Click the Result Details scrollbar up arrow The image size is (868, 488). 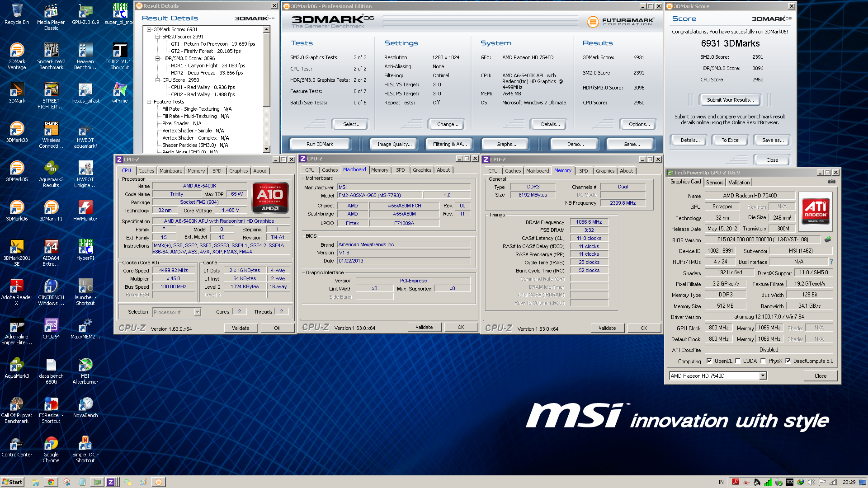tap(266, 29)
